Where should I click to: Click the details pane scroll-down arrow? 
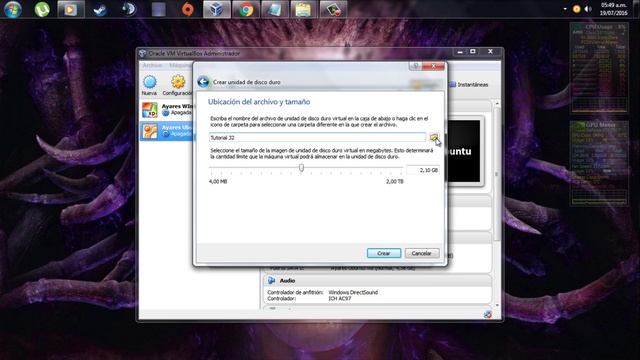[497, 305]
